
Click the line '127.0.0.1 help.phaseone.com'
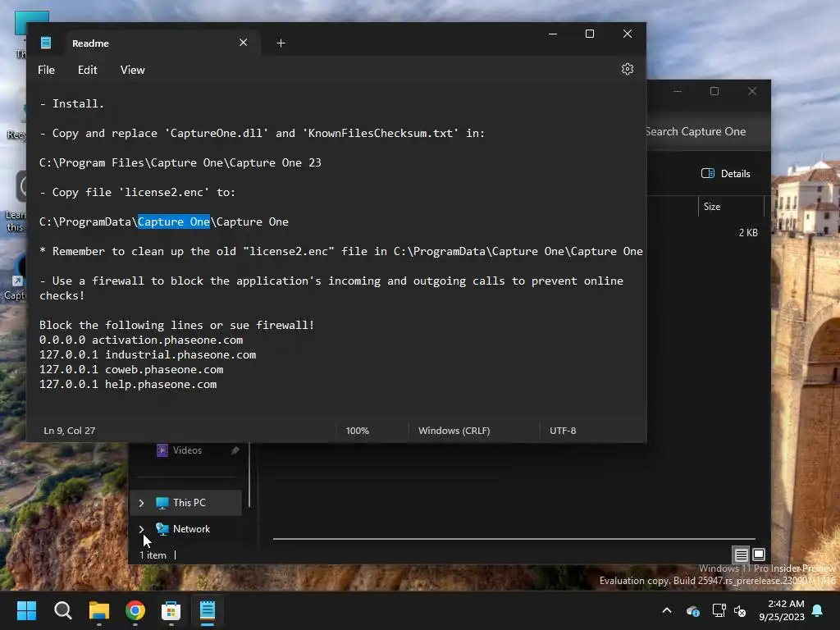[128, 384]
